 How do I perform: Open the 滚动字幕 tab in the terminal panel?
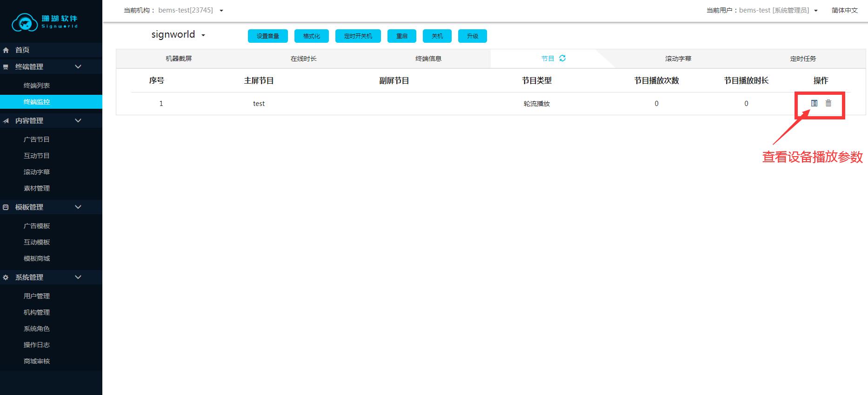point(678,59)
